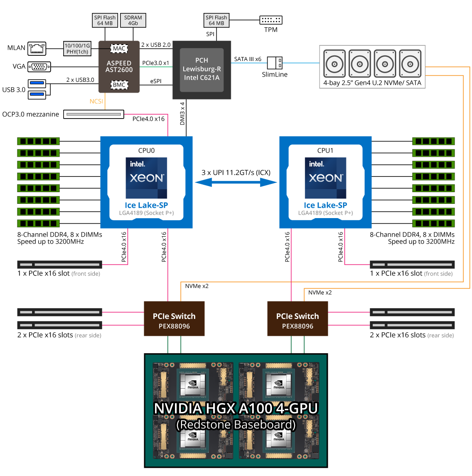Screen dimensions: 472x476
Task: Click "4-bay 2.5" Gen4 U.2 NVMe/ SATA" caption
Action: point(372,83)
